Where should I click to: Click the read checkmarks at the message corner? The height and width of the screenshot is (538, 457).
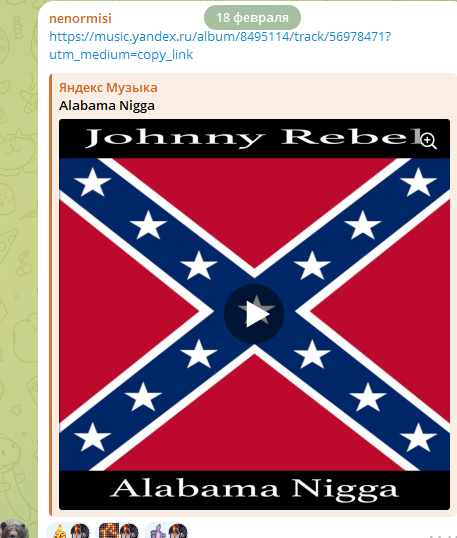pyautogui.click(x=443, y=535)
